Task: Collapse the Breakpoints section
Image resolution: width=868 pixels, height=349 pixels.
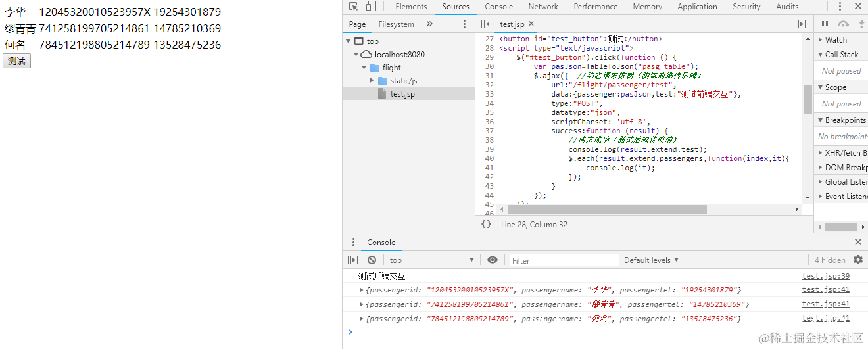Action: [x=841, y=120]
